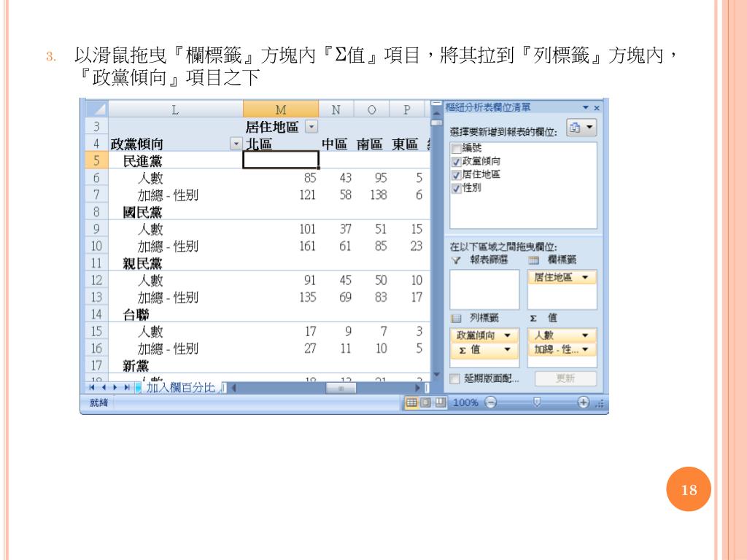The height and width of the screenshot is (560, 747).
Task: Go to the first sheet tab arrow
Action: 91,388
